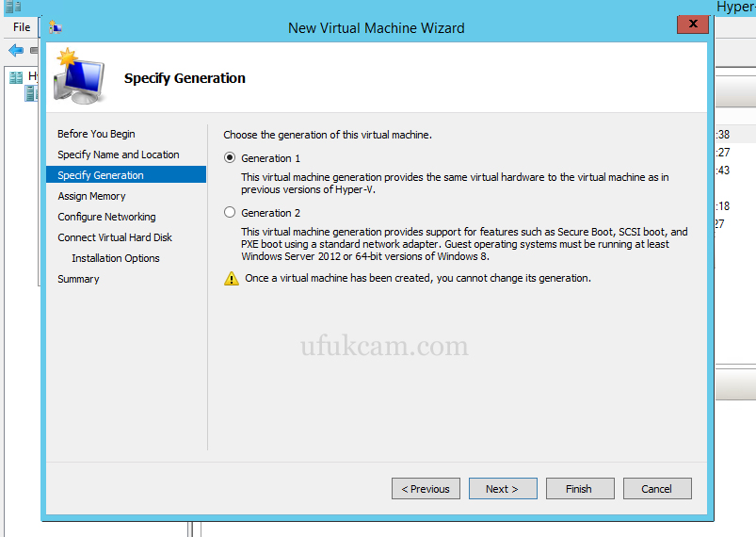Select the Generation 1 radio button
756x537 pixels.
pos(230,157)
